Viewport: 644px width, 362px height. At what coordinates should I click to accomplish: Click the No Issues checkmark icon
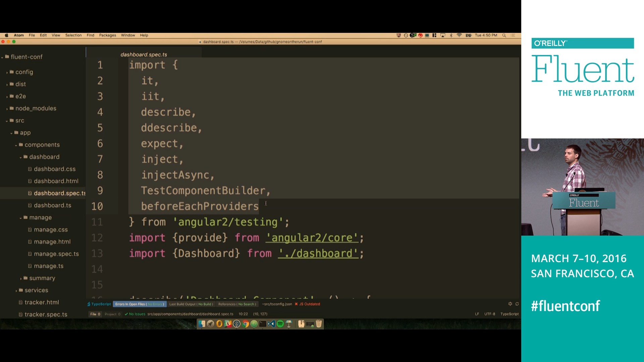tap(126, 314)
